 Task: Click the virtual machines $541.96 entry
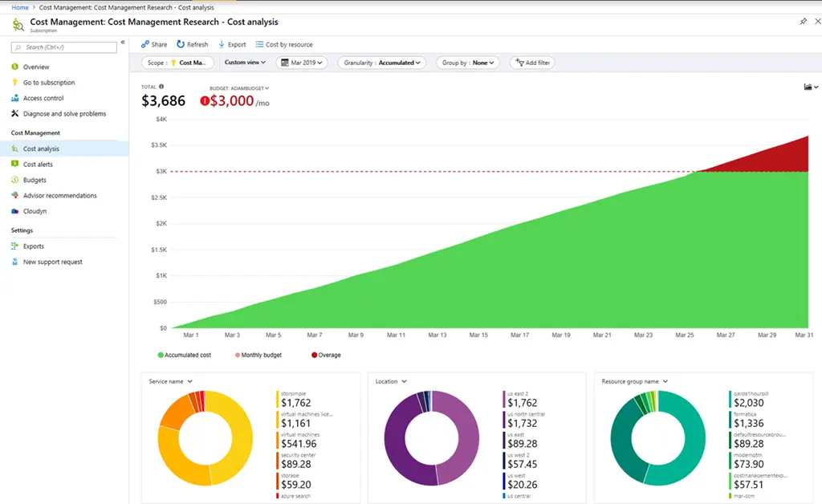[299, 440]
